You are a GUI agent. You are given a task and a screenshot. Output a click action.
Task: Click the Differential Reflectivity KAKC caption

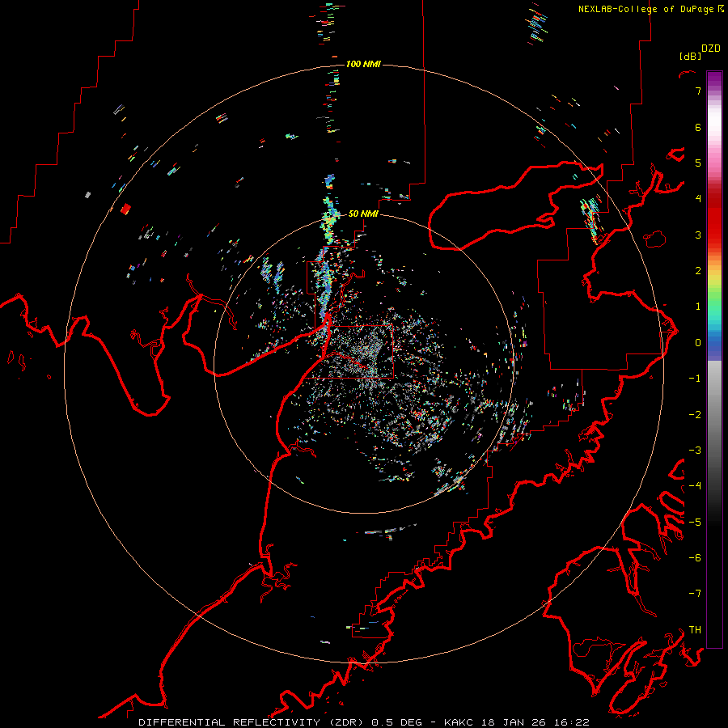pyautogui.click(x=364, y=722)
